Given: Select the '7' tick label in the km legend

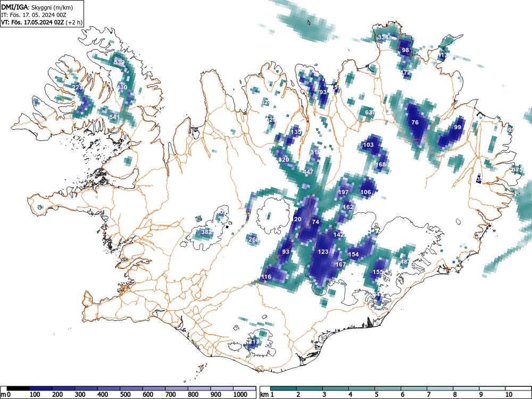Looking at the screenshot, I should point(428,395).
